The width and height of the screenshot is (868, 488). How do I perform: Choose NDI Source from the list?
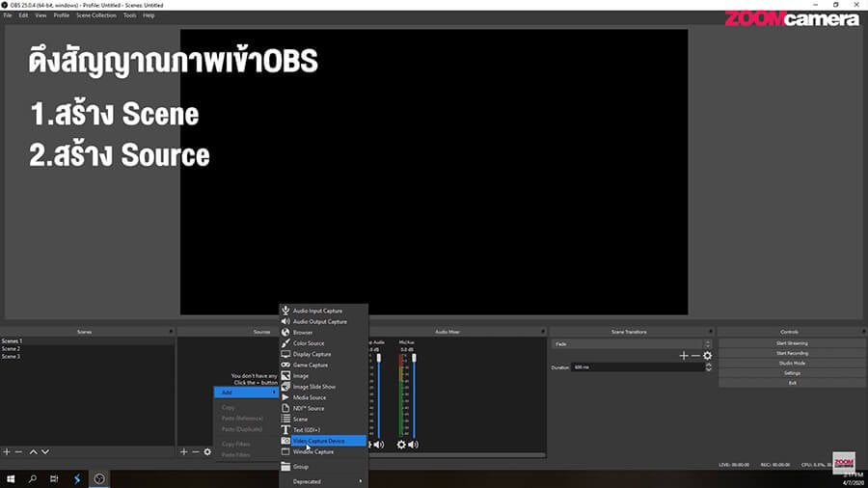point(323,408)
